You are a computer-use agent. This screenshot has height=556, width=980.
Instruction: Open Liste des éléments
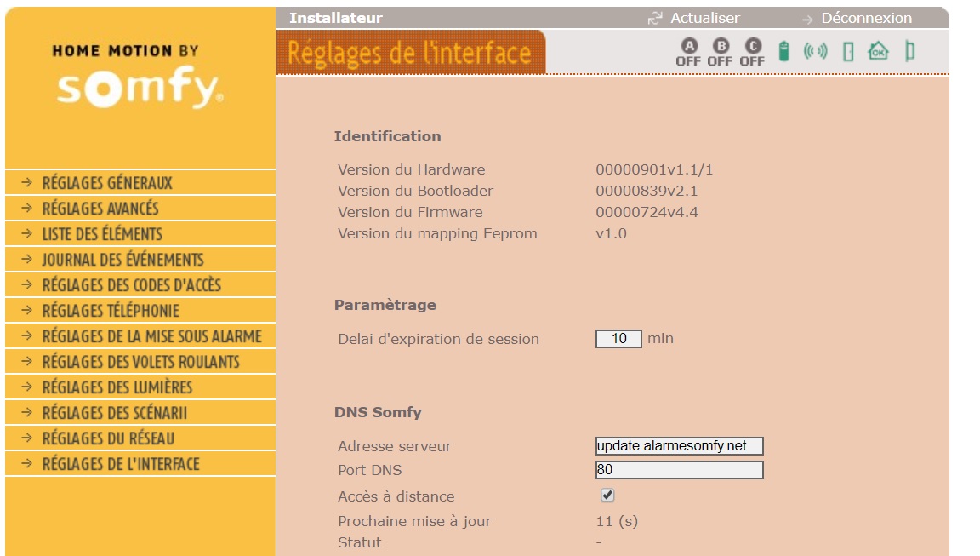[x=140, y=234]
